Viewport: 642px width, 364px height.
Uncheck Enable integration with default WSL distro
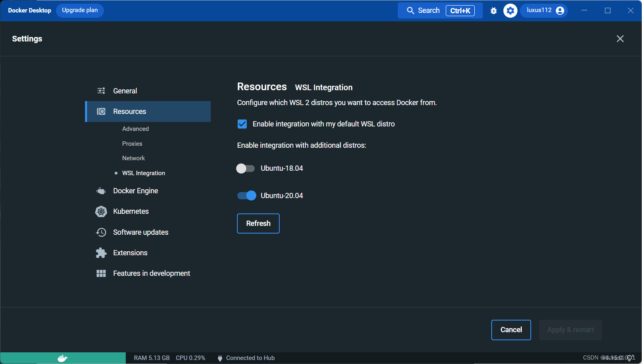tap(242, 124)
